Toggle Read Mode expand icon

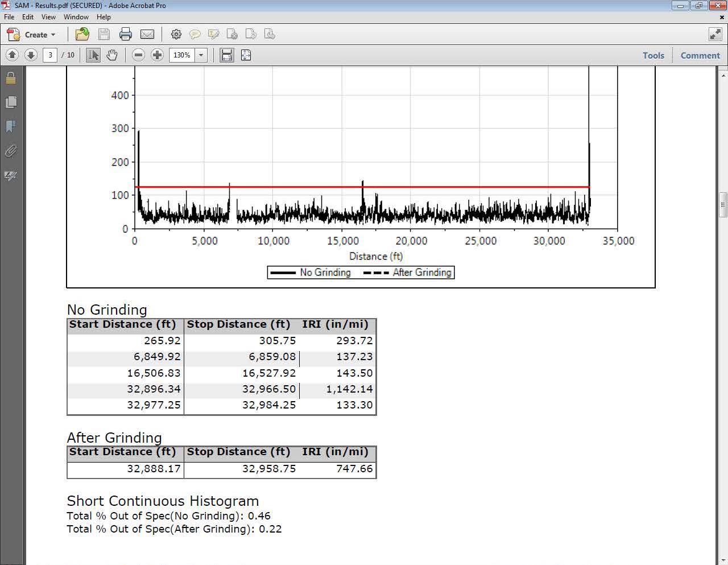coord(715,34)
